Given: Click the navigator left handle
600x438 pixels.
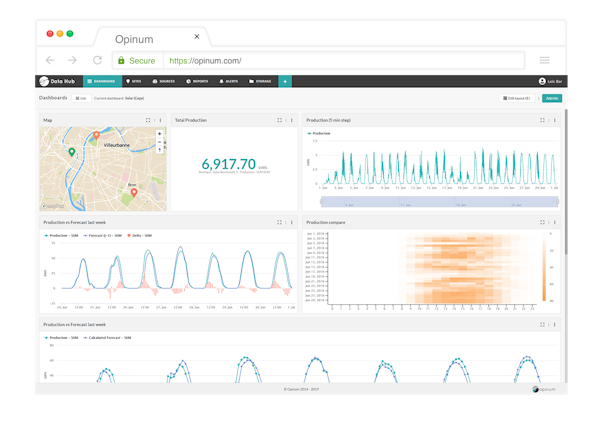Looking at the screenshot, I should point(321,202).
